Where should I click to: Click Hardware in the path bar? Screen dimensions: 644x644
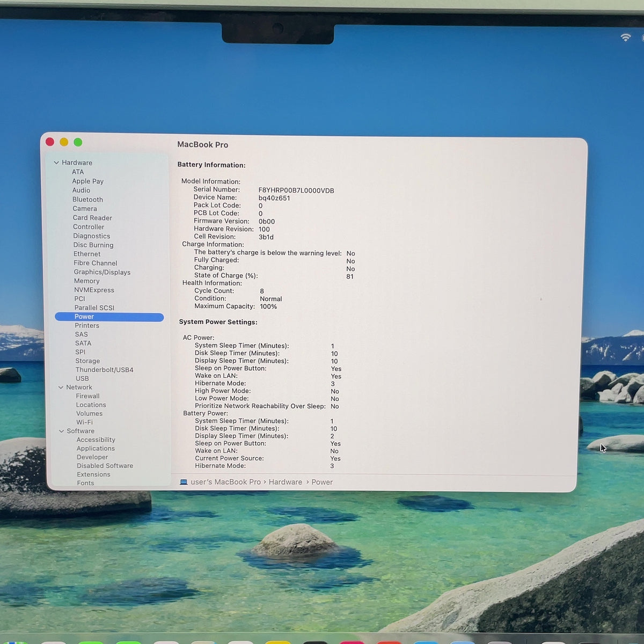tap(286, 482)
